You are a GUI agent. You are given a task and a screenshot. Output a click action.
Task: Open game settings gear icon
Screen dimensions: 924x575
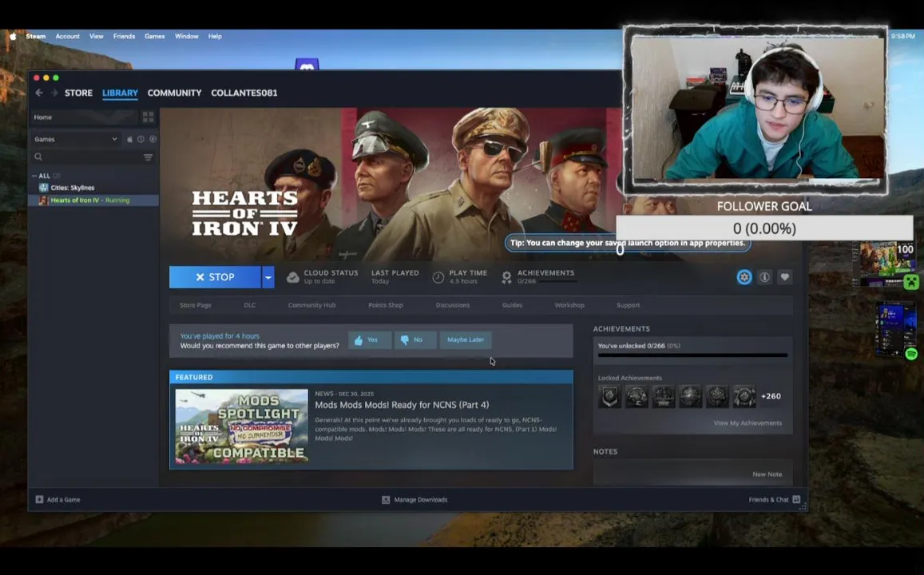pos(744,277)
